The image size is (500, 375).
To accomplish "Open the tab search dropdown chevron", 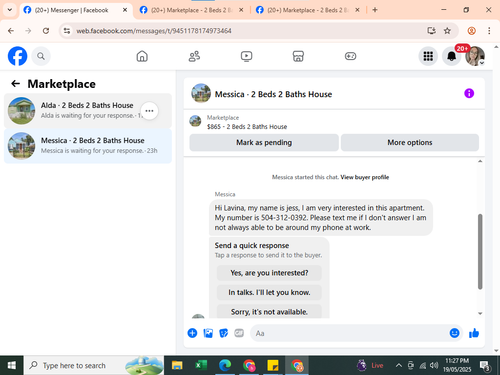I will click(10, 10).
